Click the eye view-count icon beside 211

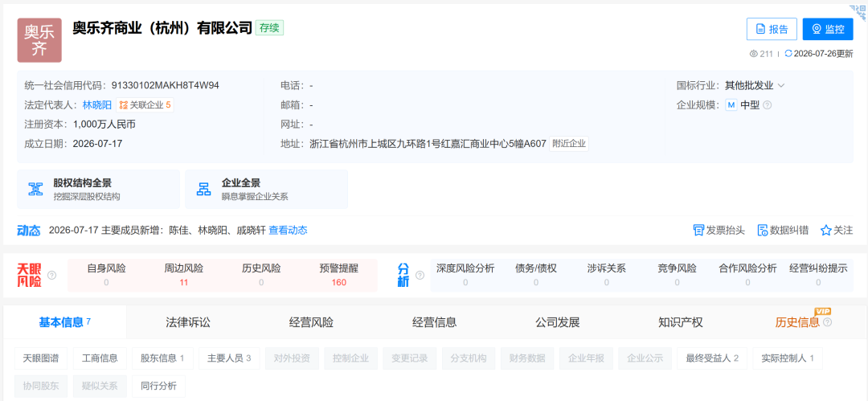(753, 54)
